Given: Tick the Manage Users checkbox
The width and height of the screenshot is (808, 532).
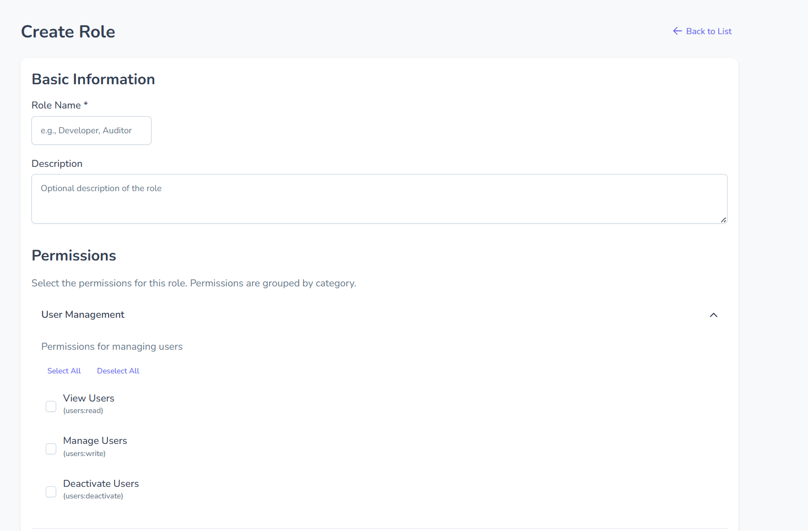Looking at the screenshot, I should (51, 449).
